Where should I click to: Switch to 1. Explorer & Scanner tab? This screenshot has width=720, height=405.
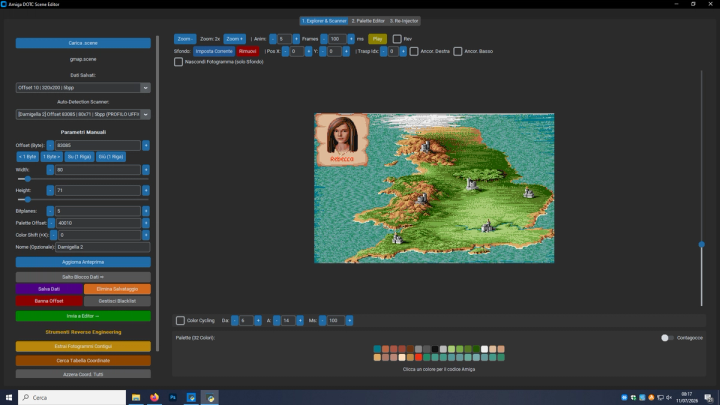324,21
